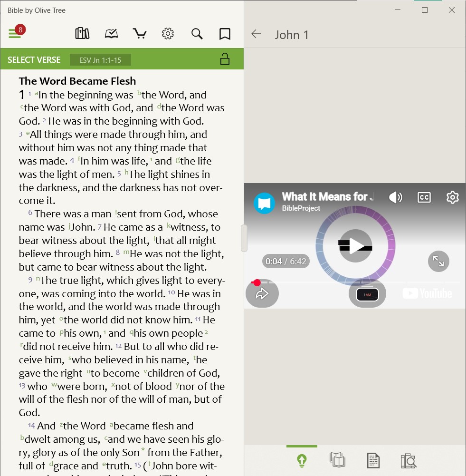This screenshot has width=466, height=476.
Task: Toggle closed captions on the video
Action: point(424,197)
